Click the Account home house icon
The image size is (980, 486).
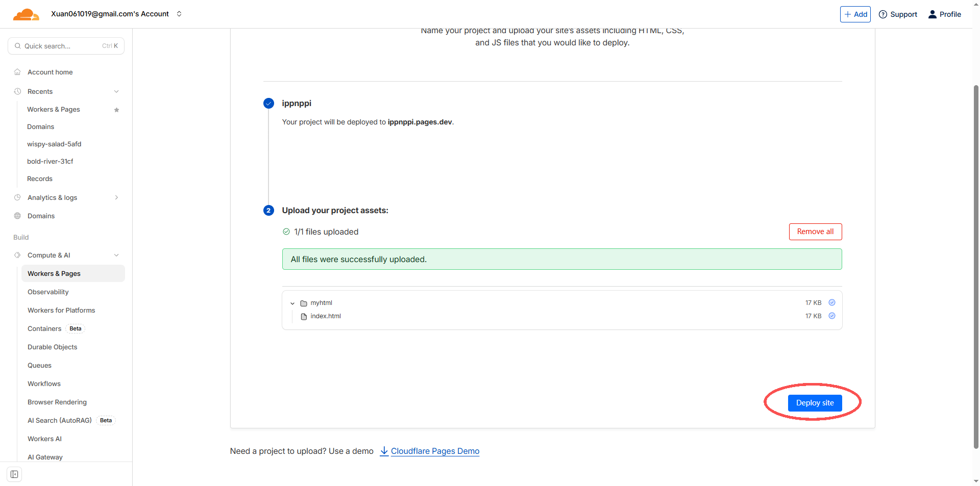pos(17,72)
